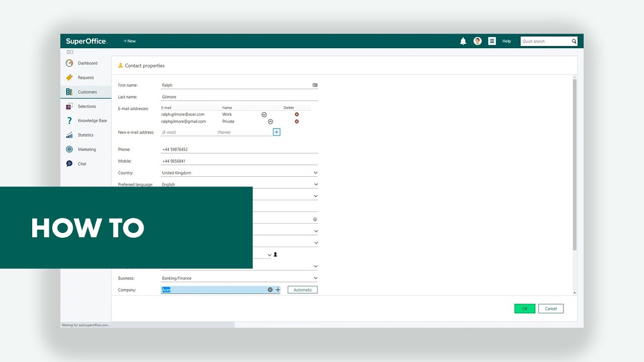This screenshot has height=362, width=644.
Task: Add a new company with the plus icon
Action: 278,290
